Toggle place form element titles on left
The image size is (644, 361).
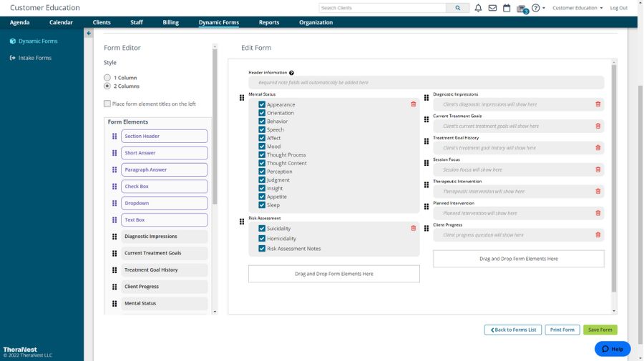click(107, 104)
